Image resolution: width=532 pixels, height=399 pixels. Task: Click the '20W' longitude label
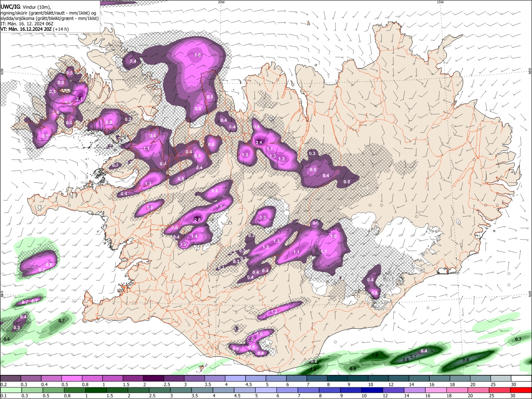pyautogui.click(x=221, y=2)
